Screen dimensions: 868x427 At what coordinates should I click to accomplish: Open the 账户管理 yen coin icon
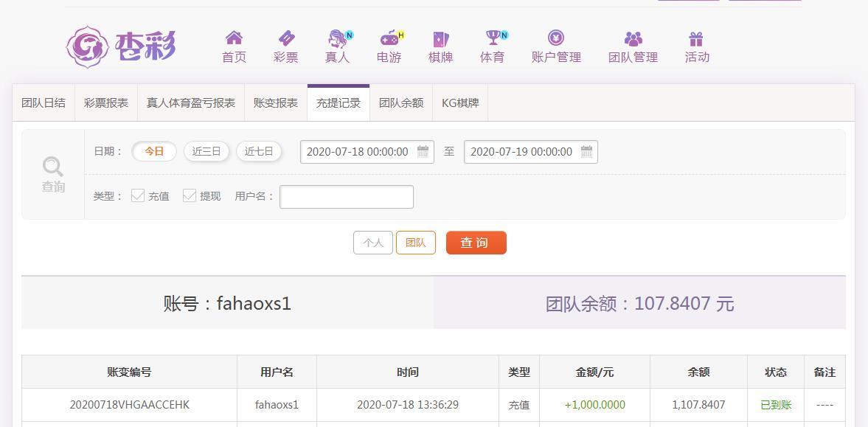point(556,38)
